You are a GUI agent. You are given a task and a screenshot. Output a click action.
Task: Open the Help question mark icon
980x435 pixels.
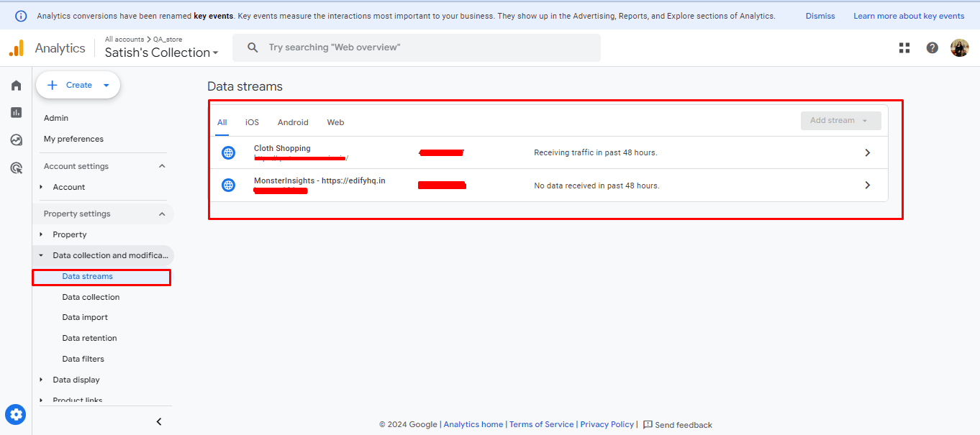[x=933, y=48]
